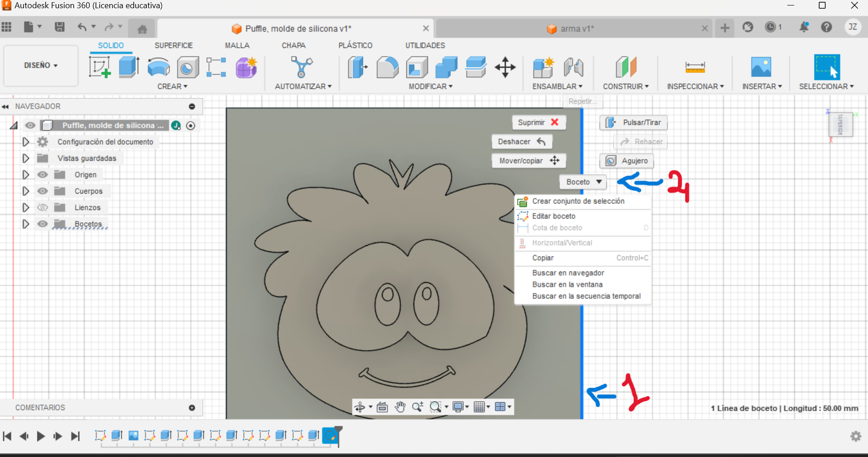Expand the Cuerpos tree node
The width and height of the screenshot is (868, 457).
point(26,191)
